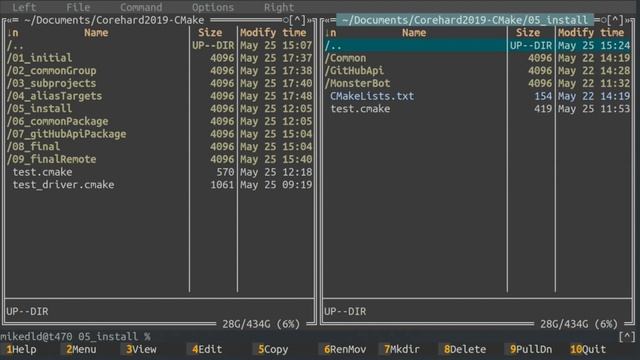This screenshot has width=640, height=360.
Task: Click command line [^] history button
Action: [627, 337]
